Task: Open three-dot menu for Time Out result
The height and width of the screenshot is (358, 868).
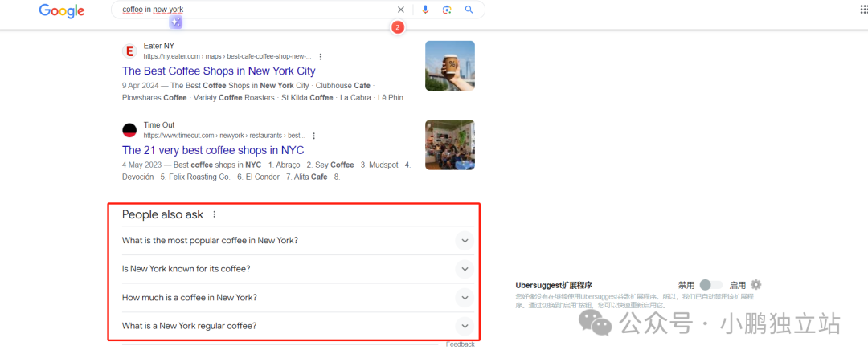Action: coord(314,136)
